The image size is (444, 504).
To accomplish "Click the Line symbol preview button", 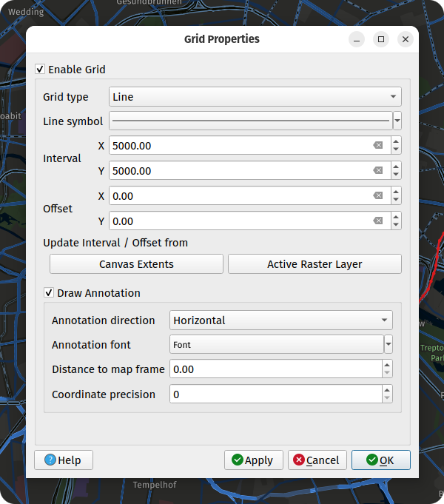I will [x=250, y=121].
